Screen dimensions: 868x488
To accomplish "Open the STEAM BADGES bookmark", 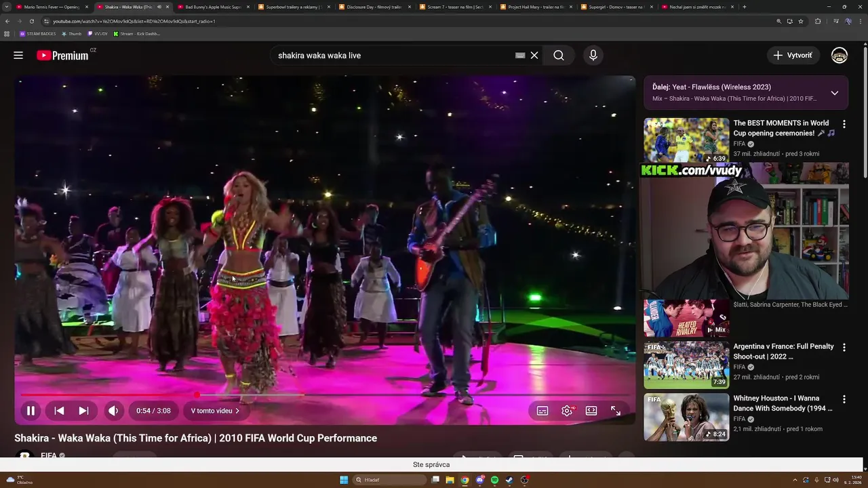I will (38, 33).
